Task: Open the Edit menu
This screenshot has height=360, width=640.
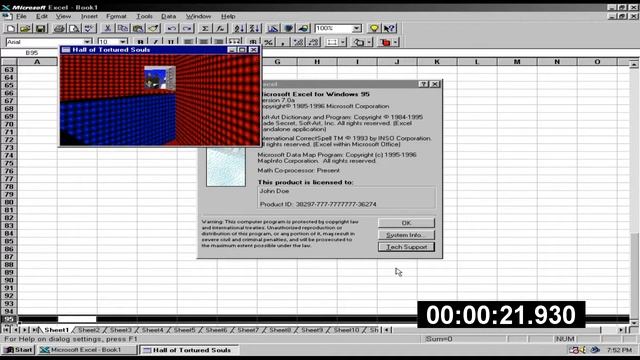Action: pos(42,16)
